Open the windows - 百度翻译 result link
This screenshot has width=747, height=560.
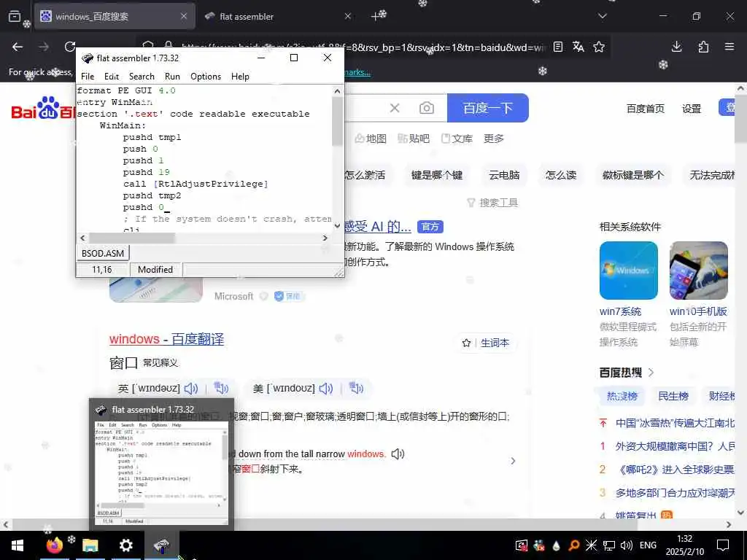click(166, 339)
